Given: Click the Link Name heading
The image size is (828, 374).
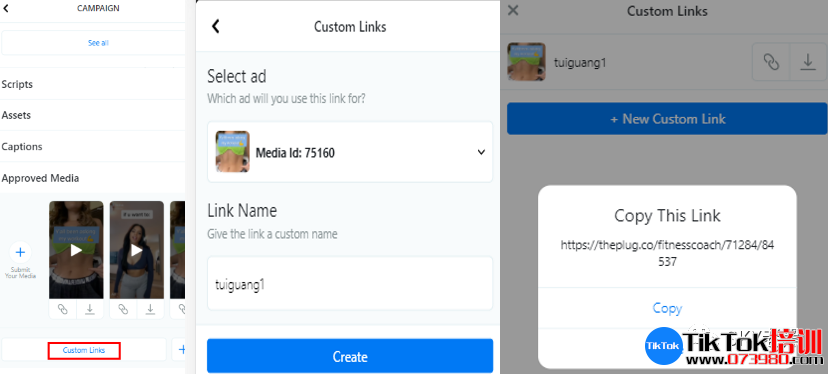Looking at the screenshot, I should click(242, 211).
